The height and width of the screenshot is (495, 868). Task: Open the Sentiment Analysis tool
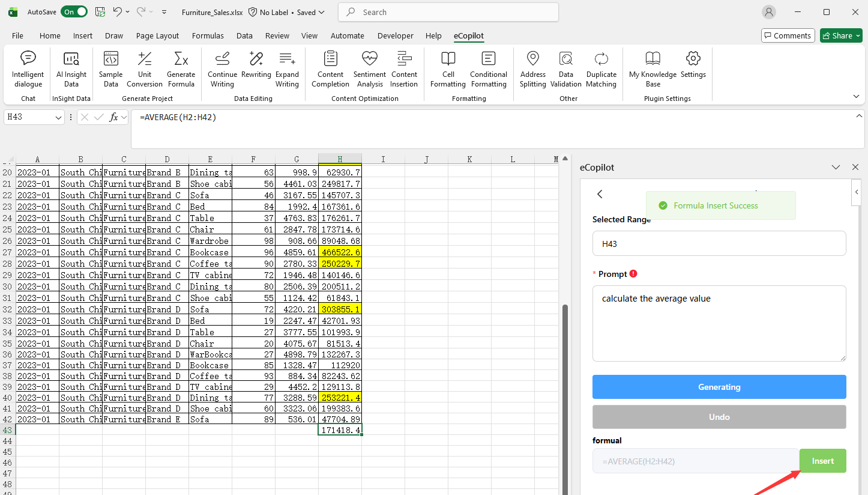(x=369, y=68)
